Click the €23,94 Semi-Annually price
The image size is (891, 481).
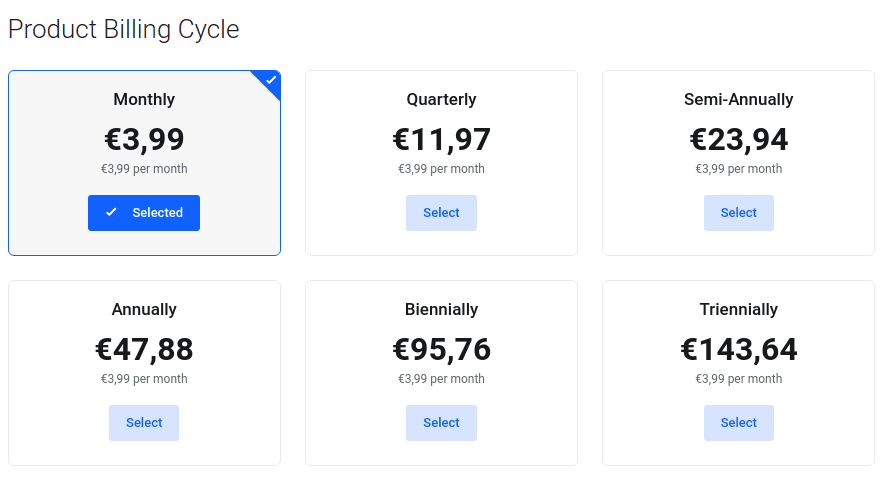click(x=739, y=139)
